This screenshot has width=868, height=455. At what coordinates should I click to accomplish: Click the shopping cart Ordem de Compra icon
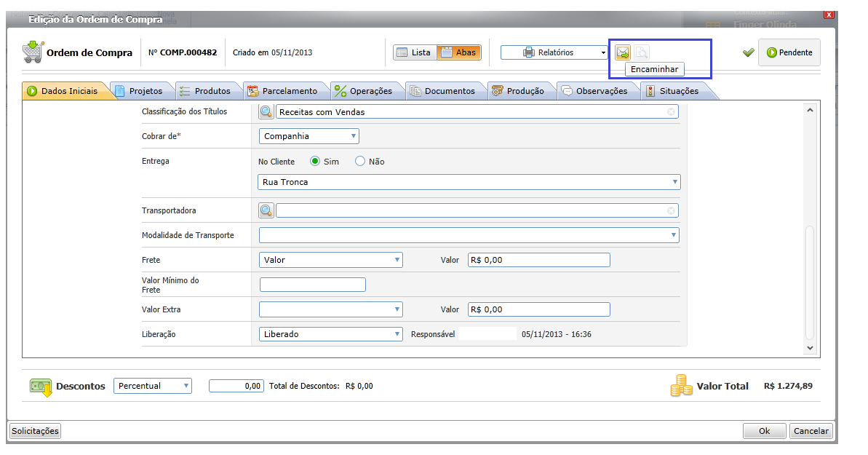click(33, 52)
